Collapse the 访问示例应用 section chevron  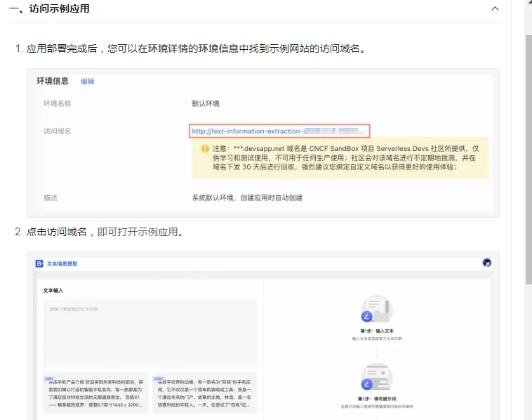[495, 9]
